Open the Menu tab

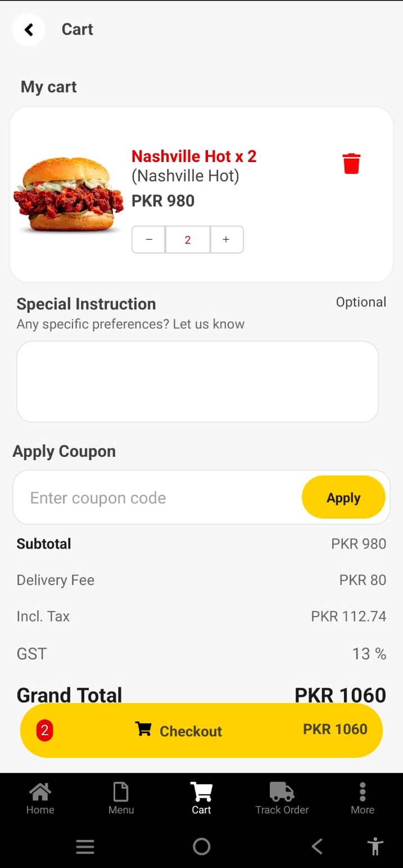[x=121, y=798]
